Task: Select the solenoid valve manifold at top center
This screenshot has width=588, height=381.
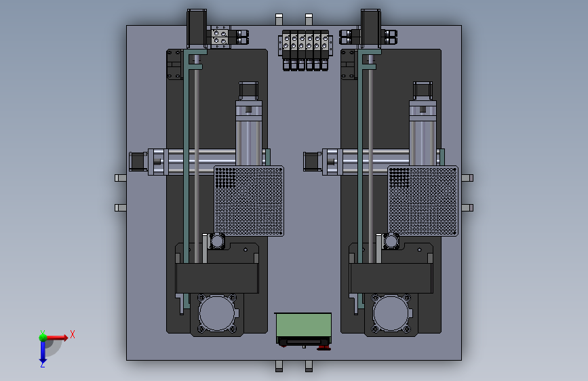Action: (305, 50)
